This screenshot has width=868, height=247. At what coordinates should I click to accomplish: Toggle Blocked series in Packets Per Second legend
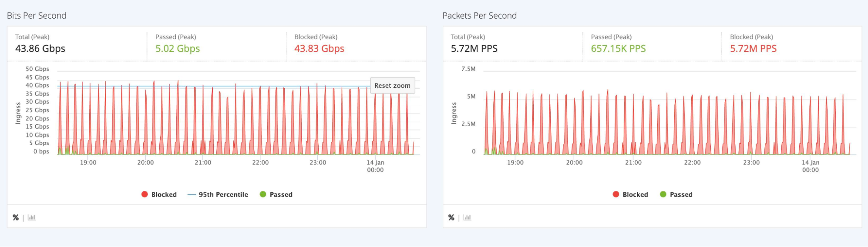(630, 194)
